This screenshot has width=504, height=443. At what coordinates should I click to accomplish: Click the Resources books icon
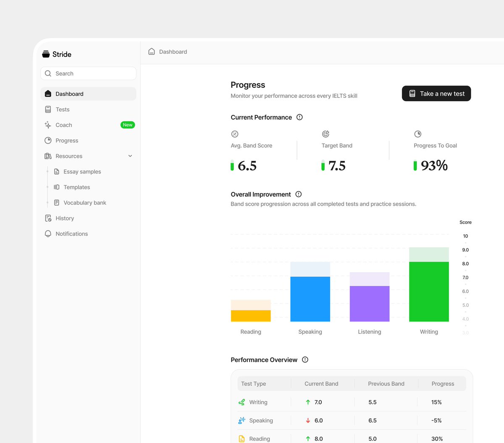coord(48,156)
